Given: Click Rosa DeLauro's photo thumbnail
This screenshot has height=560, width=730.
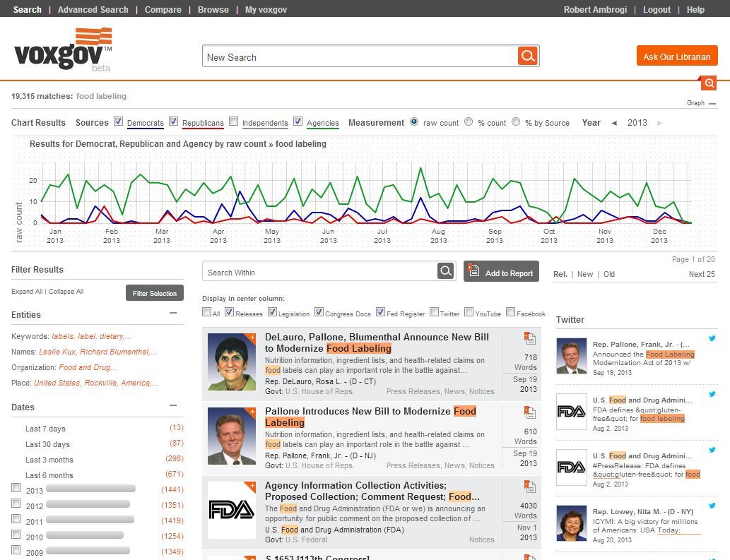Looking at the screenshot, I should point(232,362).
